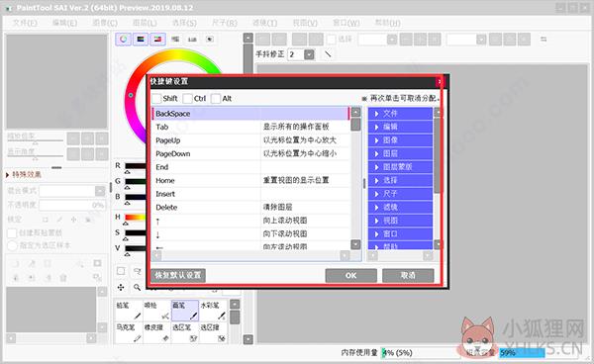Tick the Ctrl modifier checkbox

[x=187, y=99]
